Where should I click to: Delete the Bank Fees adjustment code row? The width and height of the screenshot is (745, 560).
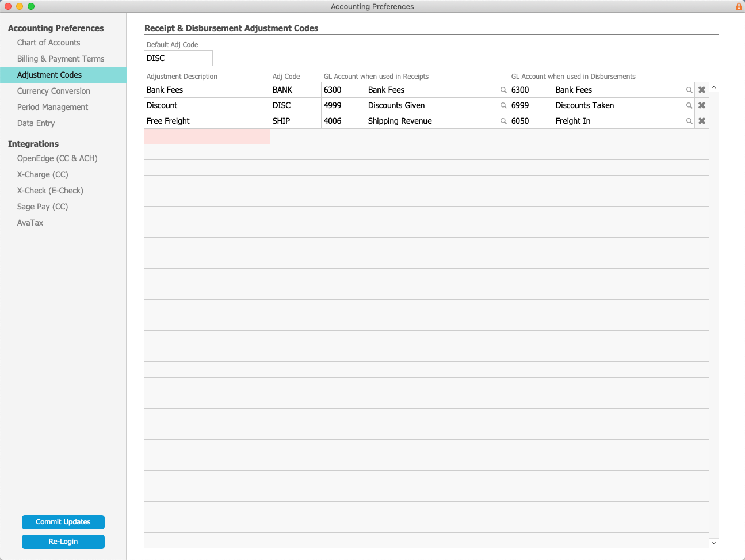click(702, 90)
